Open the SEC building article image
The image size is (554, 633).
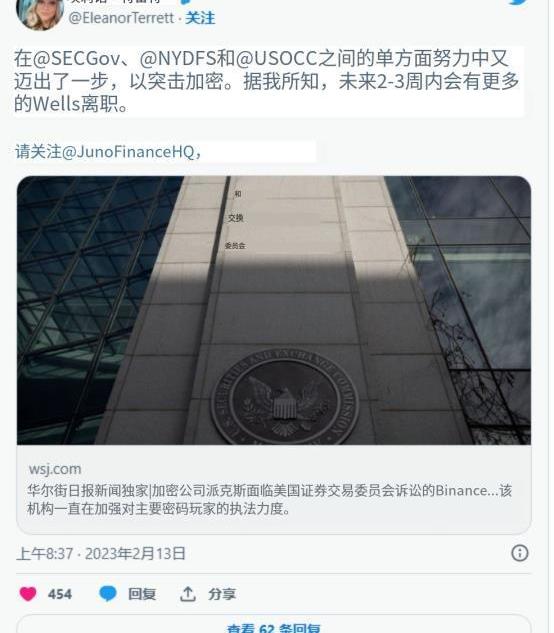pos(274,310)
